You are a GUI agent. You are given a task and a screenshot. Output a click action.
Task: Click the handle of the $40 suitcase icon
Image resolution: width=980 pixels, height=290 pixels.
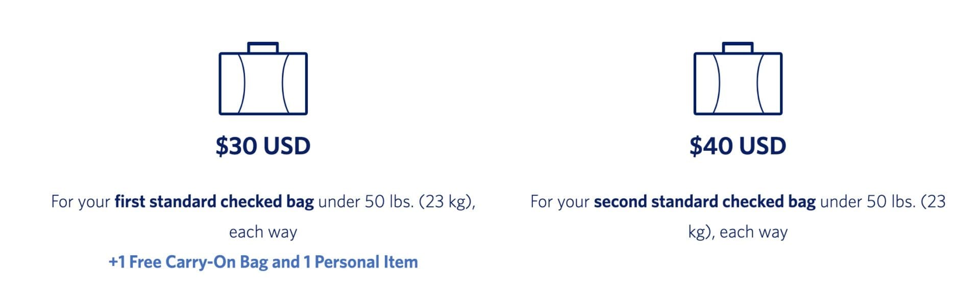738,46
